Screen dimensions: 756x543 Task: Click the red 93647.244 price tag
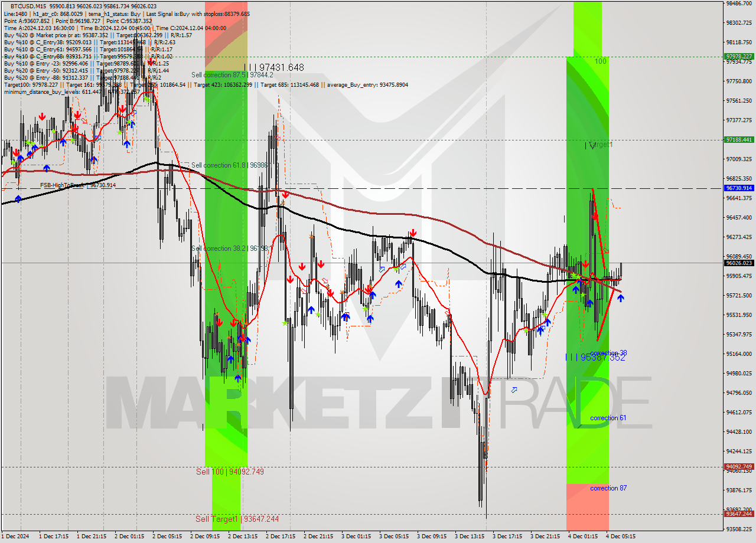tap(739, 514)
